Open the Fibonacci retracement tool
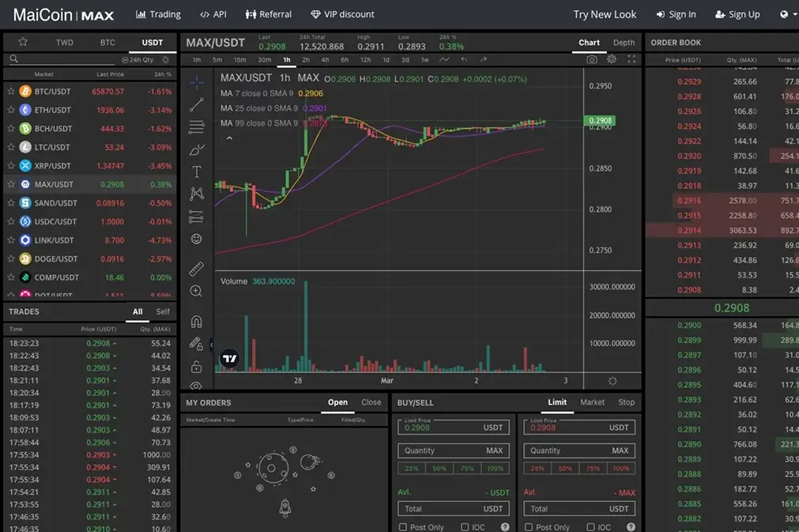The image size is (799, 532). (x=196, y=127)
